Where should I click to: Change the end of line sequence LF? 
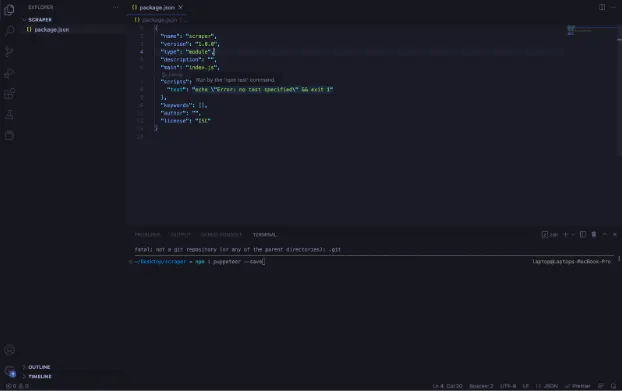tap(526, 386)
